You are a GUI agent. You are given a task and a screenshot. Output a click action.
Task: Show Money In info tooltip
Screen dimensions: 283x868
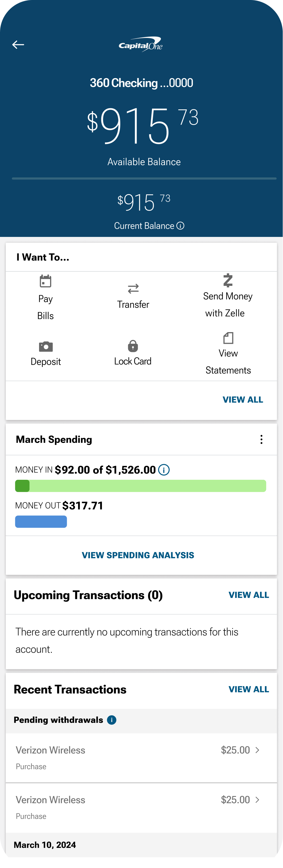click(164, 470)
